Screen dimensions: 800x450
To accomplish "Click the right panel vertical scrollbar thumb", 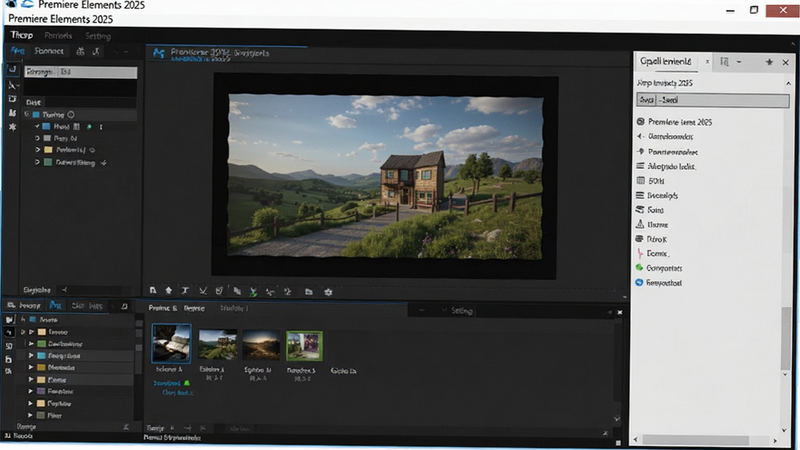I will tap(786, 339).
